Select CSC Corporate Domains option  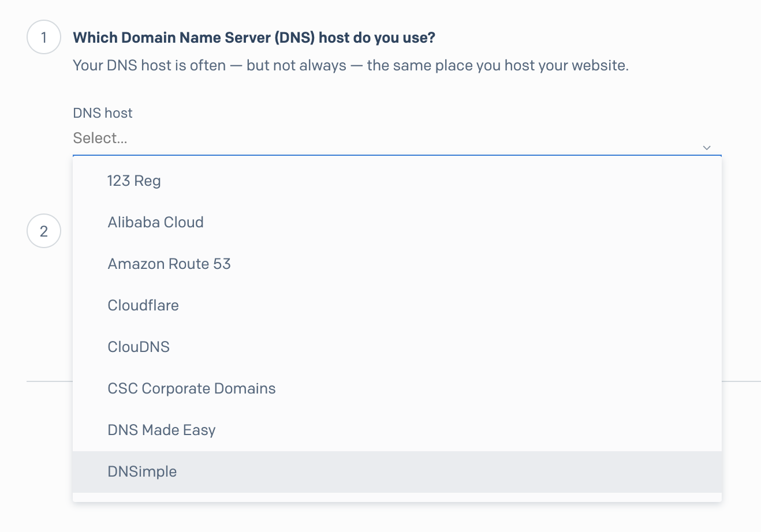397,389
